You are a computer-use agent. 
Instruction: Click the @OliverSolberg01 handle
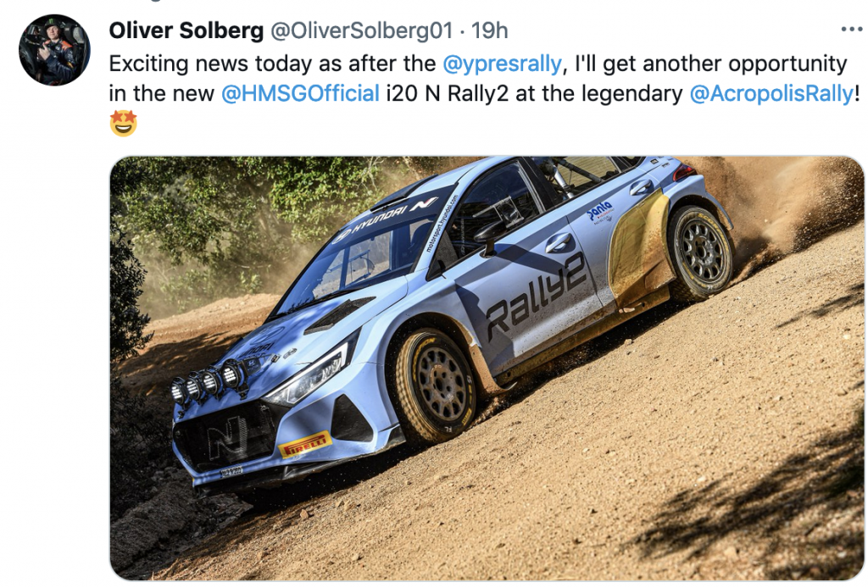pos(361,31)
